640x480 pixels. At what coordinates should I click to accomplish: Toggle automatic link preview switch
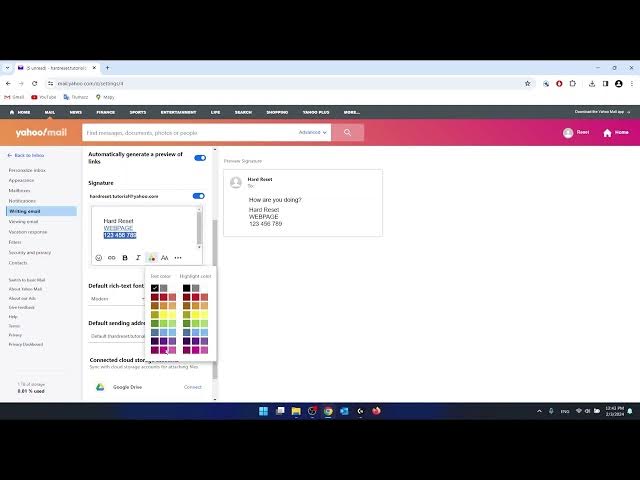(199, 158)
